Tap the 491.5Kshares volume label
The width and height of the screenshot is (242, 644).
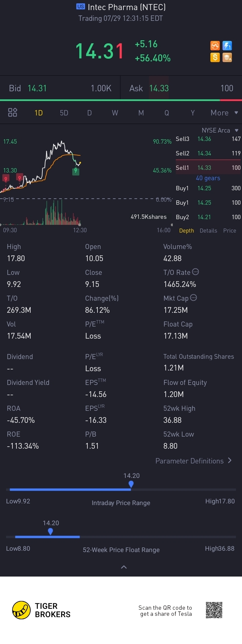pos(149,217)
